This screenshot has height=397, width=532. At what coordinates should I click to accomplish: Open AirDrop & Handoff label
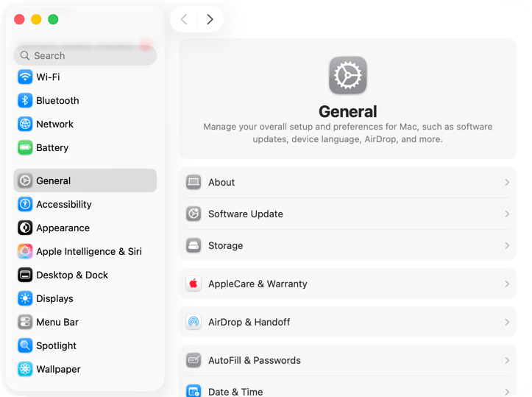click(x=249, y=322)
